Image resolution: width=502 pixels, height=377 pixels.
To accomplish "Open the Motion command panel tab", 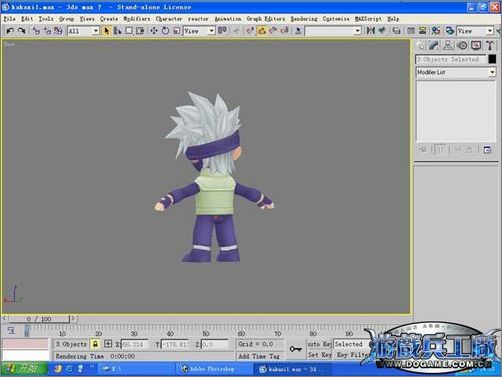I will [462, 46].
